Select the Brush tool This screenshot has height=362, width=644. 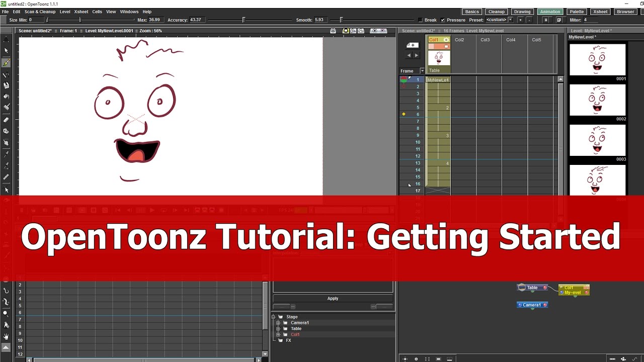(6, 63)
